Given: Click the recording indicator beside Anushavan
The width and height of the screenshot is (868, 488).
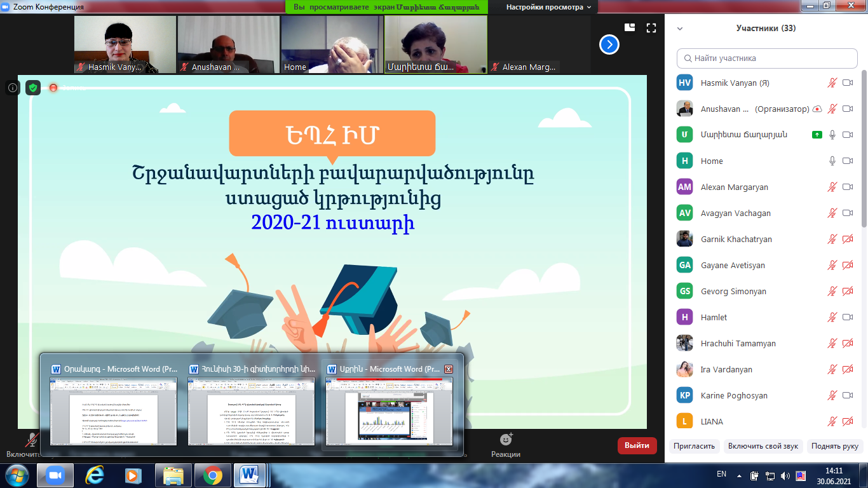Looking at the screenshot, I should (x=817, y=109).
